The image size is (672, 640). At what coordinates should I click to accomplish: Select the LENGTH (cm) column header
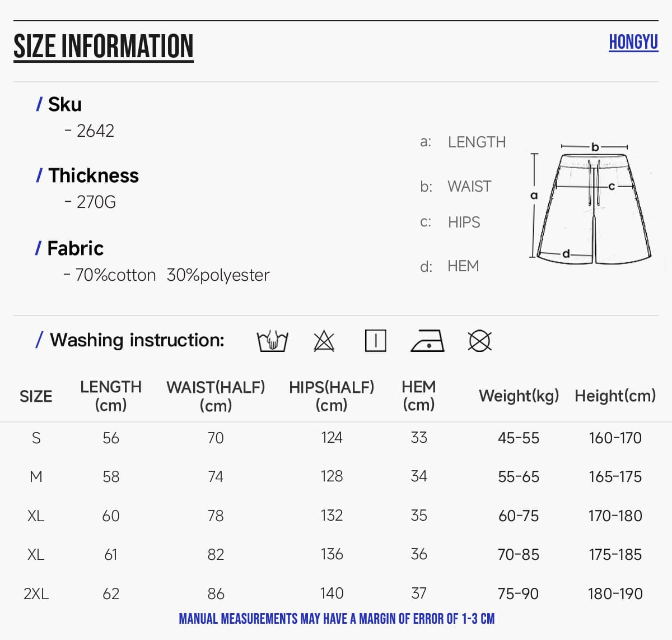coord(111,396)
